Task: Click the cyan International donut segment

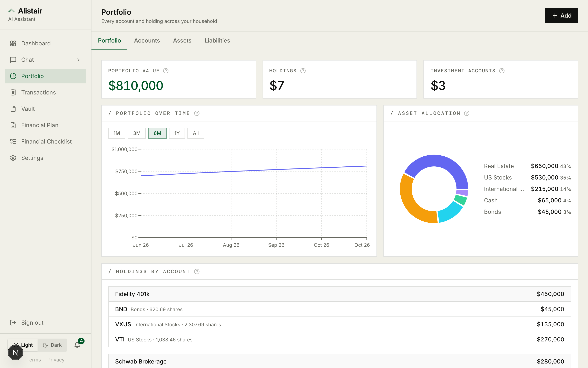Action: coord(449,212)
